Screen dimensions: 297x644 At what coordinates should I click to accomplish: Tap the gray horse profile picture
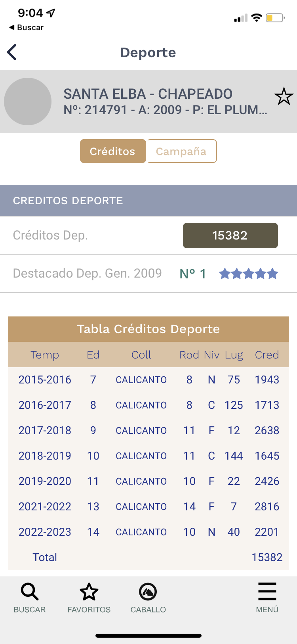(28, 102)
